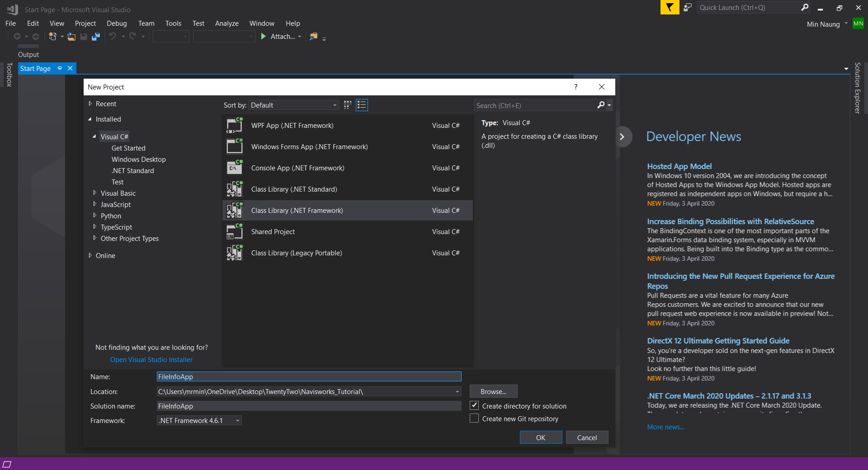Screen dimensions: 868x470
Task: Select the Find in Files toolbar icon
Action: tap(313, 36)
